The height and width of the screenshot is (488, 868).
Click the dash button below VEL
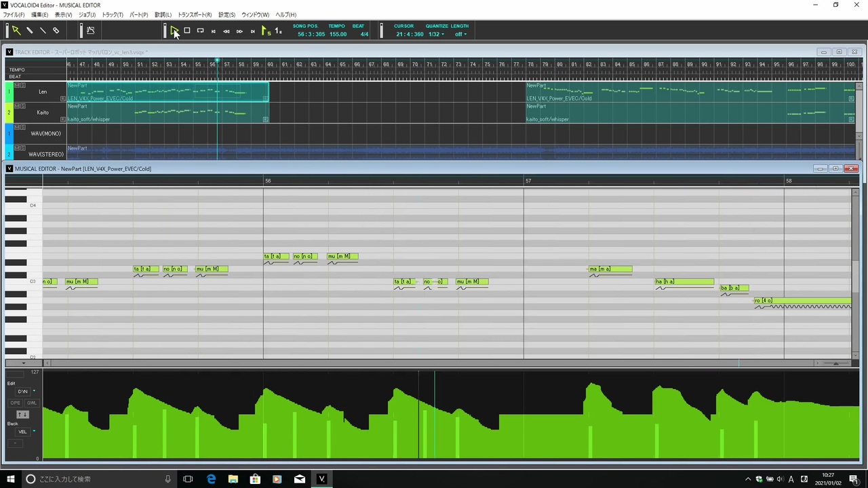tap(15, 443)
